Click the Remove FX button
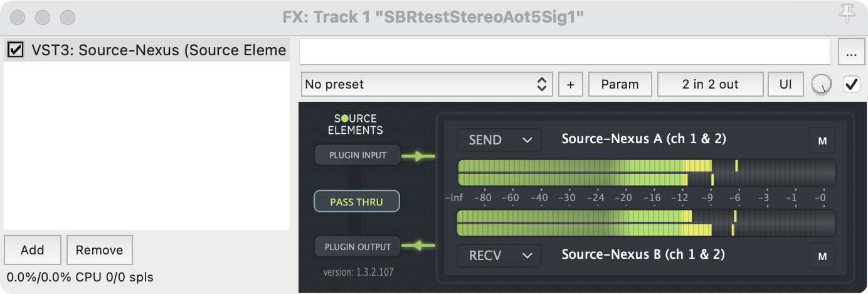 pos(99,250)
